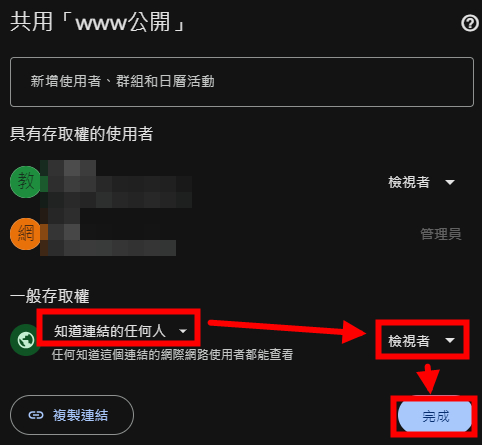Click the arrow beside first user's 檢視者
The image size is (482, 445).
tap(450, 182)
